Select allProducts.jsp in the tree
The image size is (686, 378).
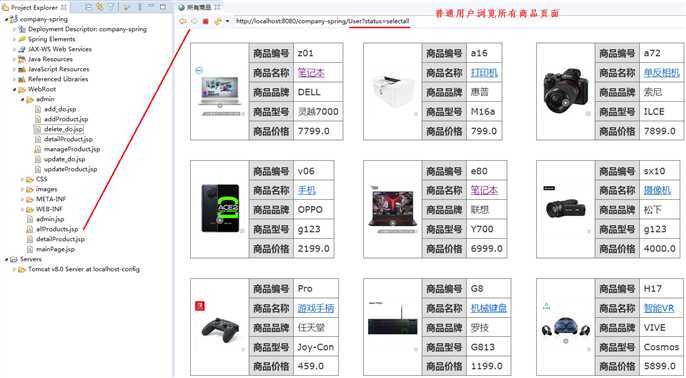57,229
